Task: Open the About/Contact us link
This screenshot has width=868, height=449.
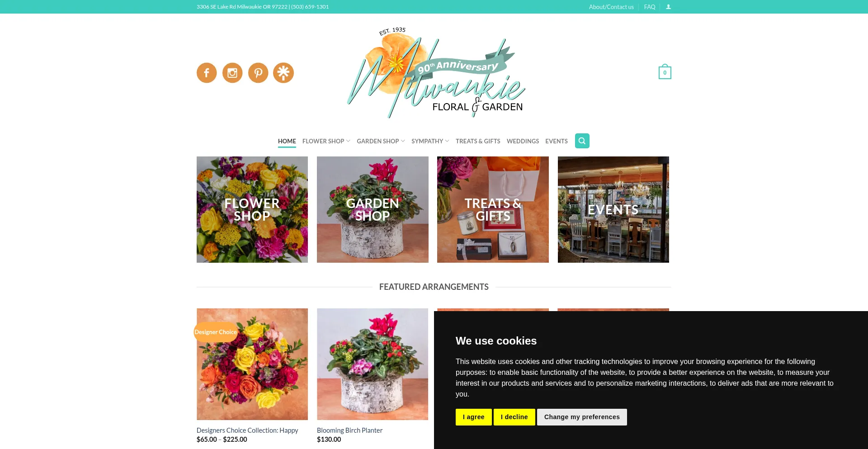Action: [611, 7]
